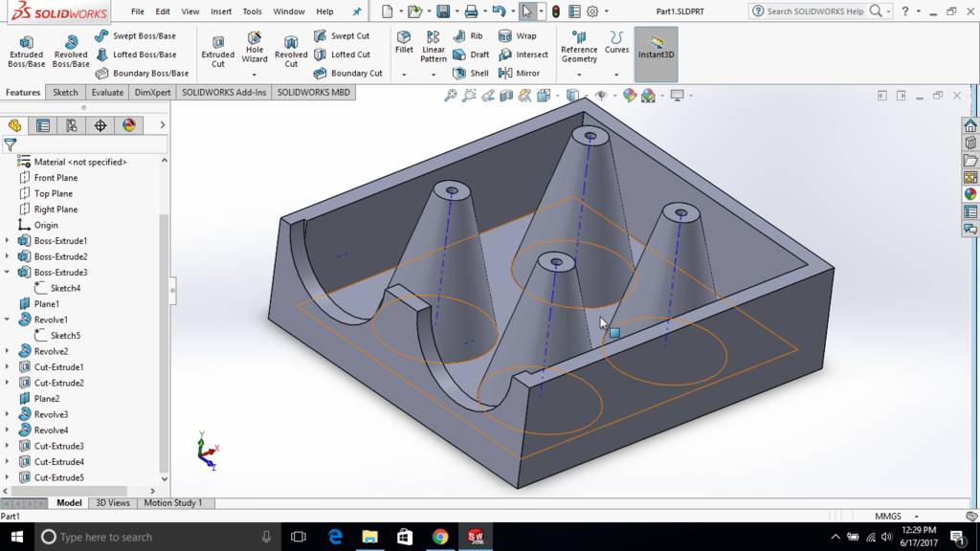Select the Wrap feature
This screenshot has height=551, width=980.
(517, 35)
